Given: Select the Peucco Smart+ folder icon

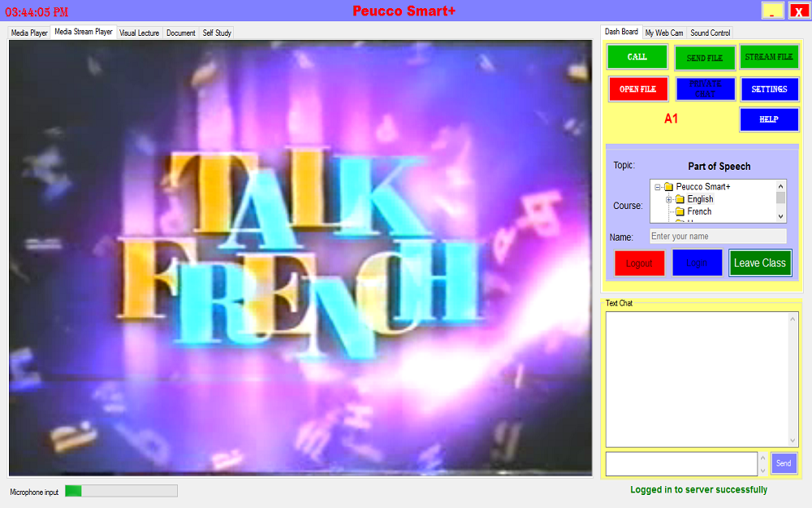Looking at the screenshot, I should [668, 187].
